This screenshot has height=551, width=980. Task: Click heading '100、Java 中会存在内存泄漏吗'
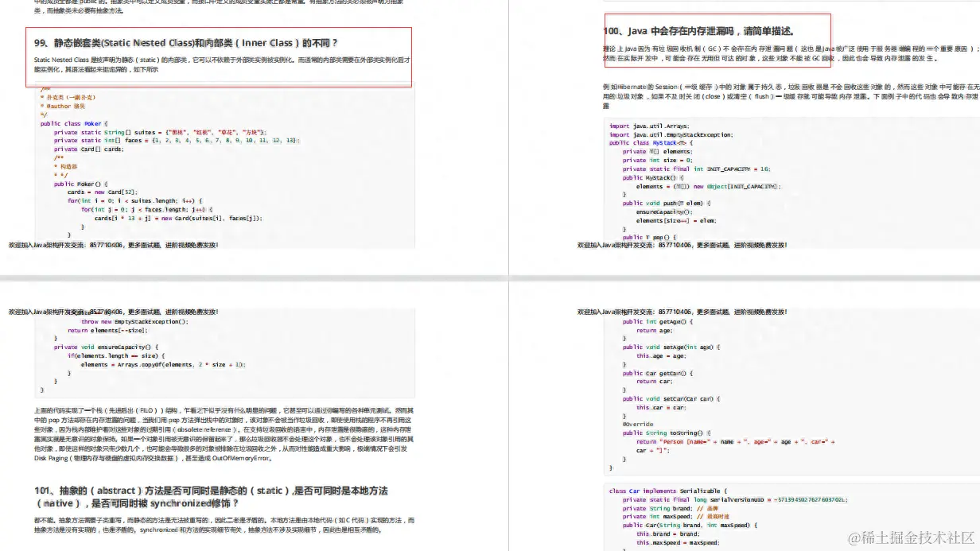click(x=698, y=31)
